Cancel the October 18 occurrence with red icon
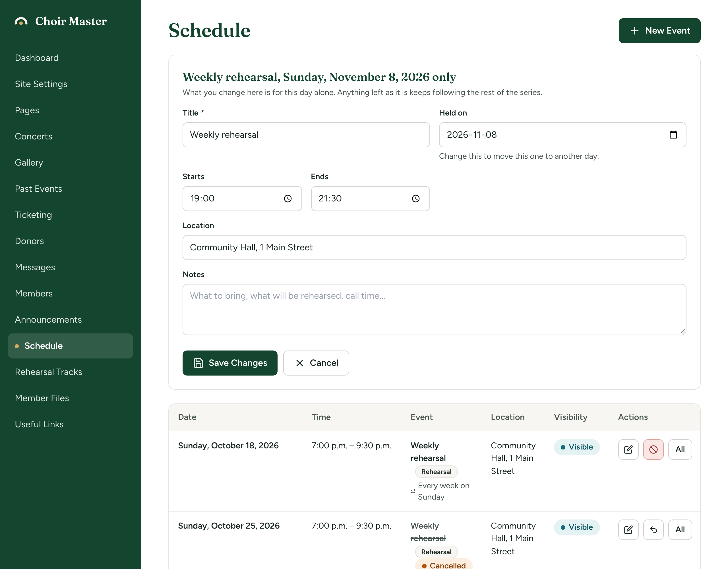The image size is (728, 569). (653, 449)
